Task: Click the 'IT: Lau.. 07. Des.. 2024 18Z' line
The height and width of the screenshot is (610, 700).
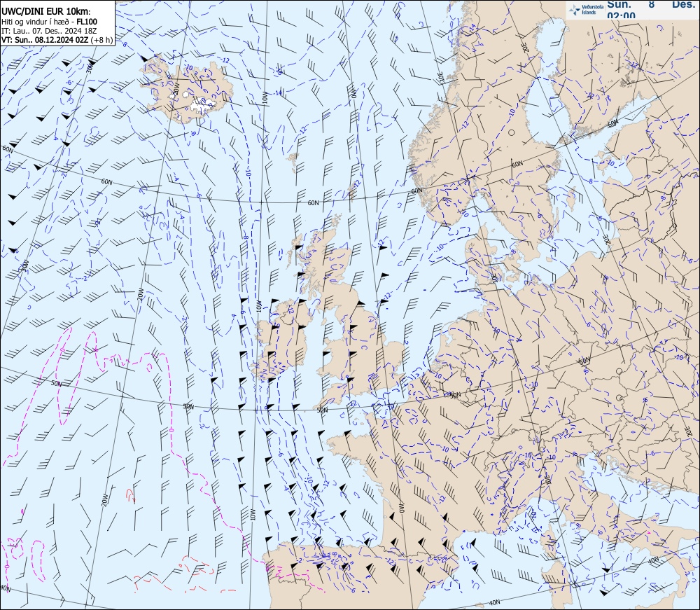Action: pyautogui.click(x=49, y=31)
